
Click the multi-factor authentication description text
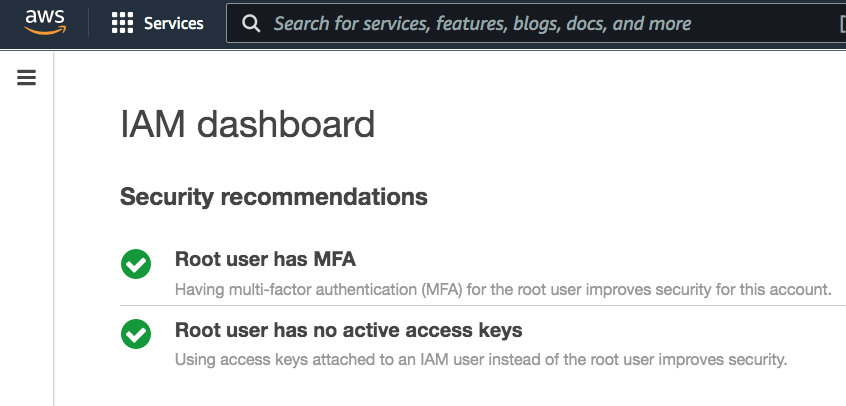(x=503, y=289)
